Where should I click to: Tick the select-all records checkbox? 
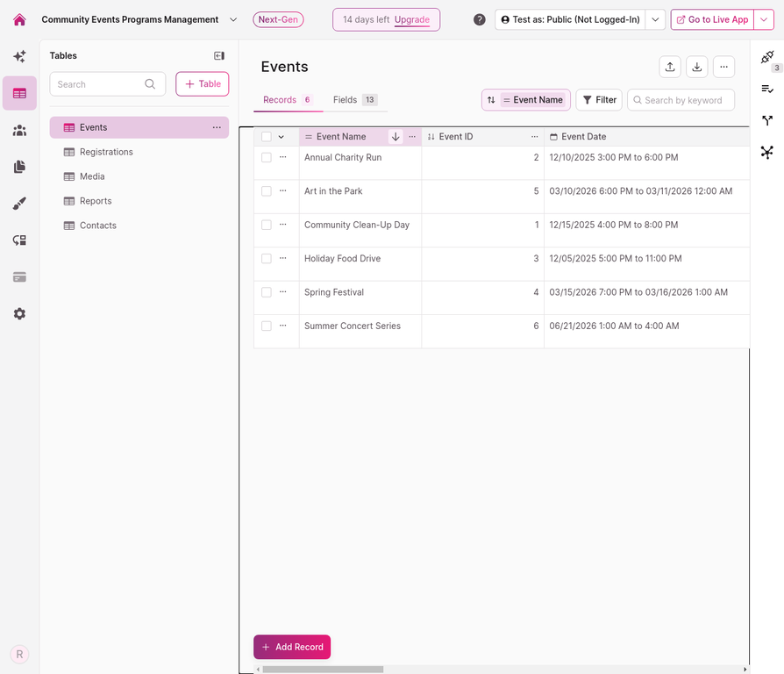[267, 137]
